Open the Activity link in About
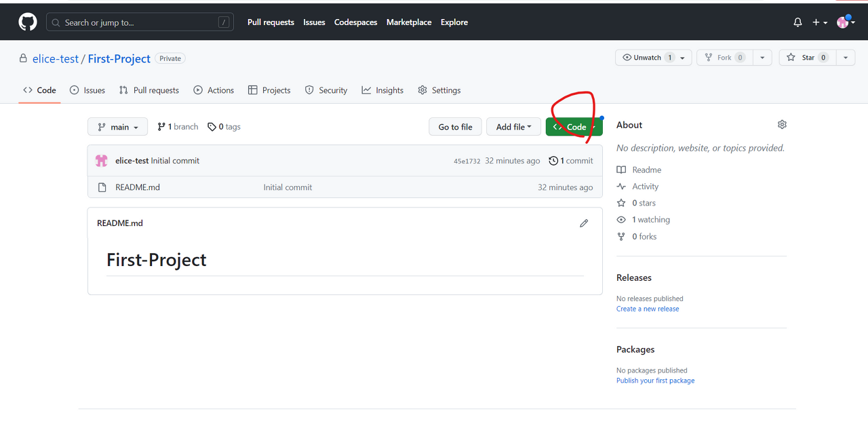The image size is (868, 424). tap(637, 187)
